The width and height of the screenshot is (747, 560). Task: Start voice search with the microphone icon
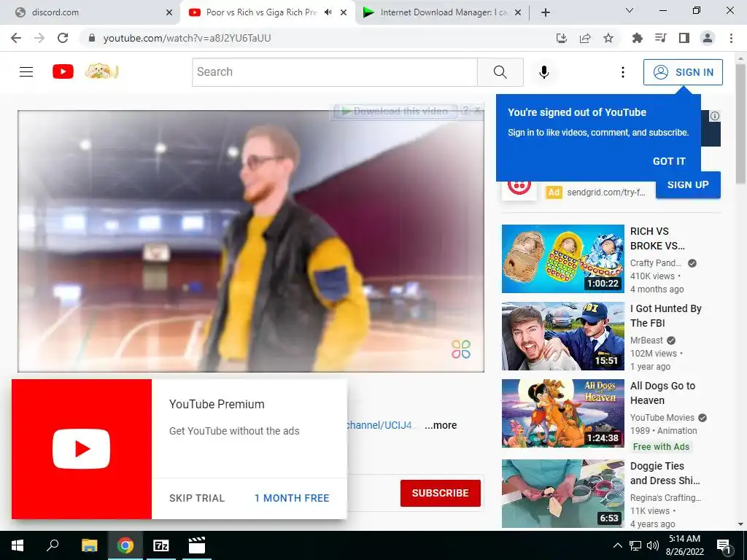544,72
